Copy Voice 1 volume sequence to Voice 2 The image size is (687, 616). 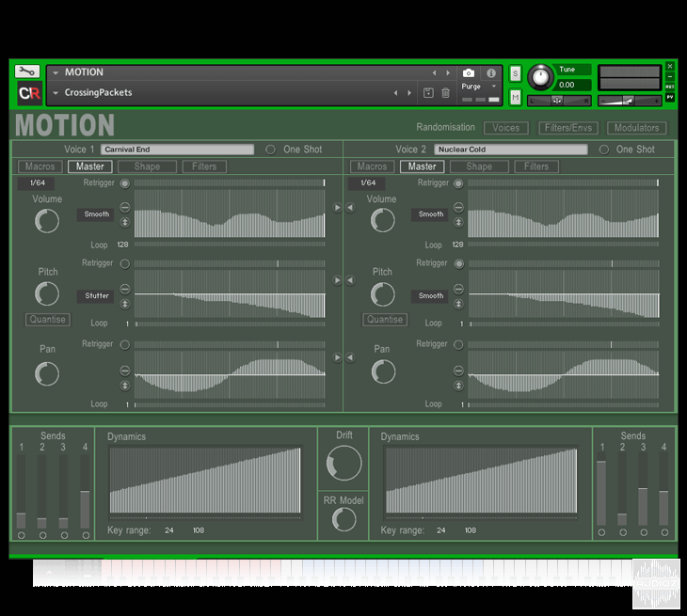point(337,207)
